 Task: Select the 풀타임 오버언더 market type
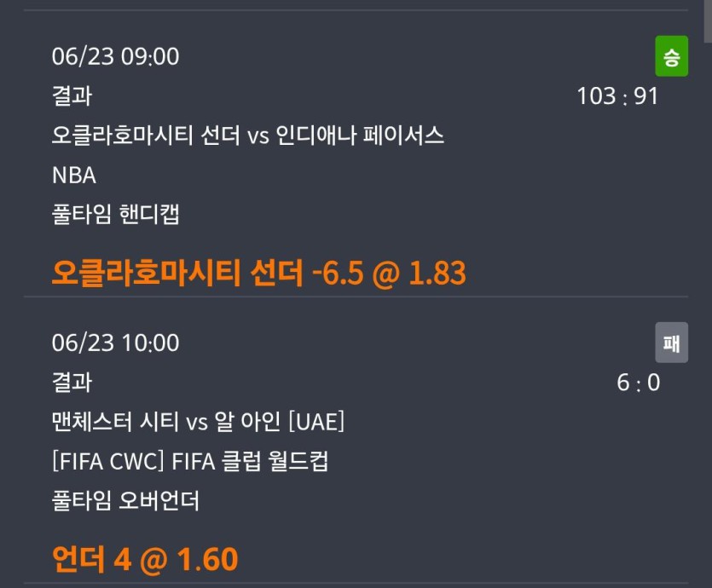coord(125,501)
